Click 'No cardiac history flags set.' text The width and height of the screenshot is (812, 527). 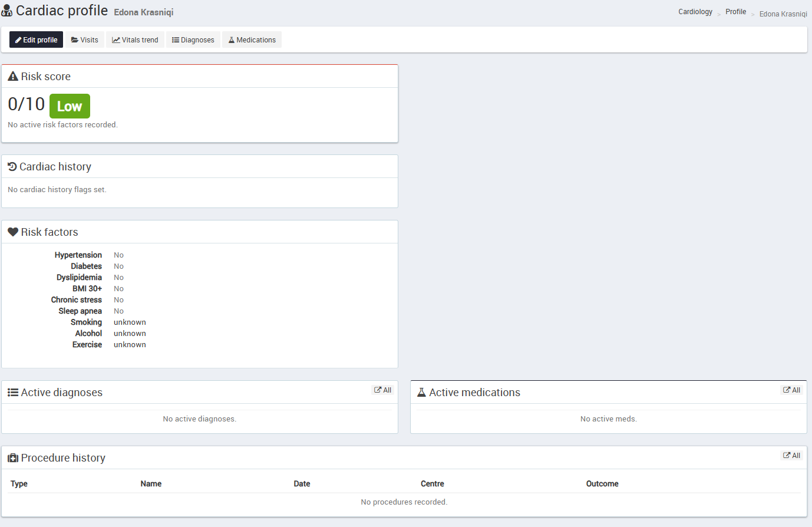57,189
